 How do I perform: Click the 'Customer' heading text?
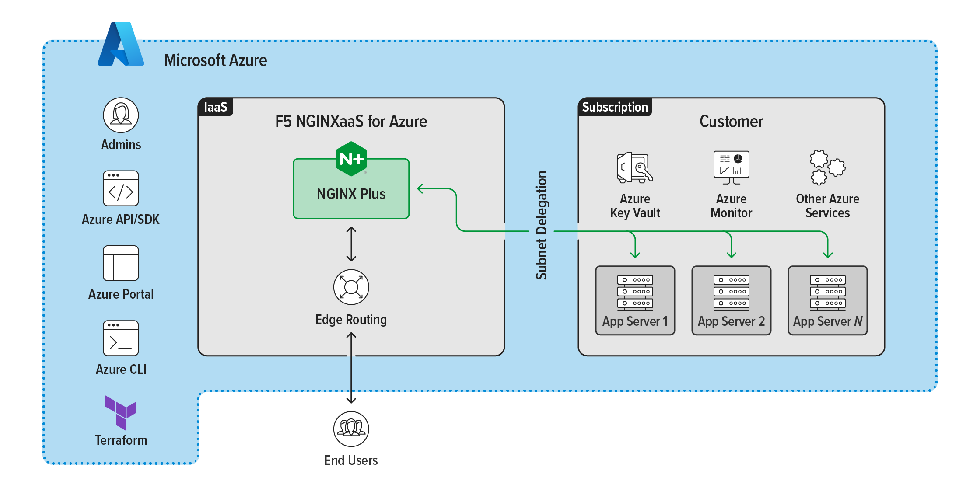(x=731, y=121)
